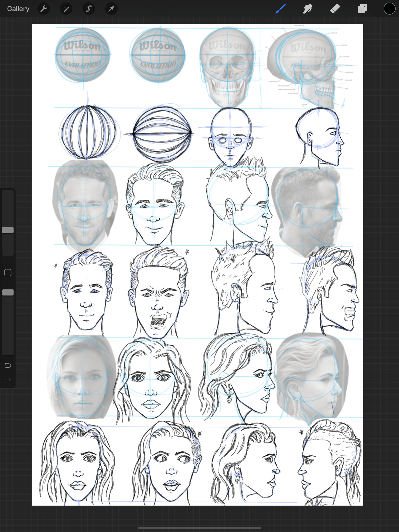Screen dimensions: 399x532
Task: Select the Eraser tool
Action: (335, 9)
